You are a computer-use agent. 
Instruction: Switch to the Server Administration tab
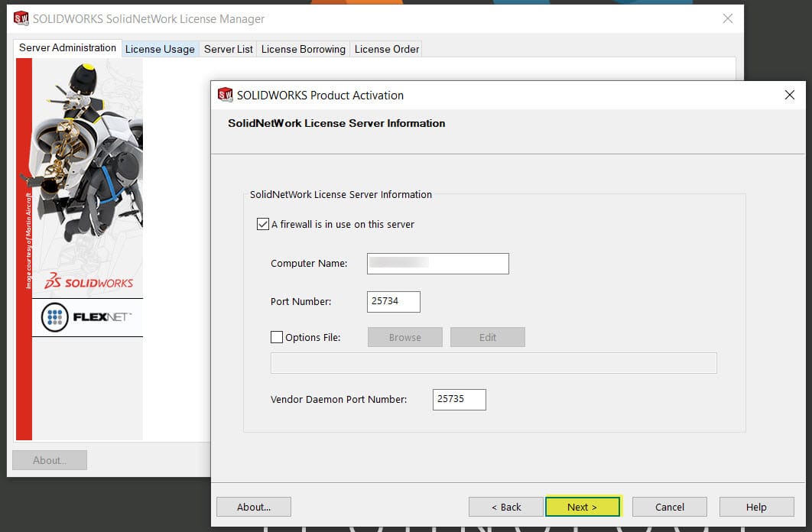[68, 48]
